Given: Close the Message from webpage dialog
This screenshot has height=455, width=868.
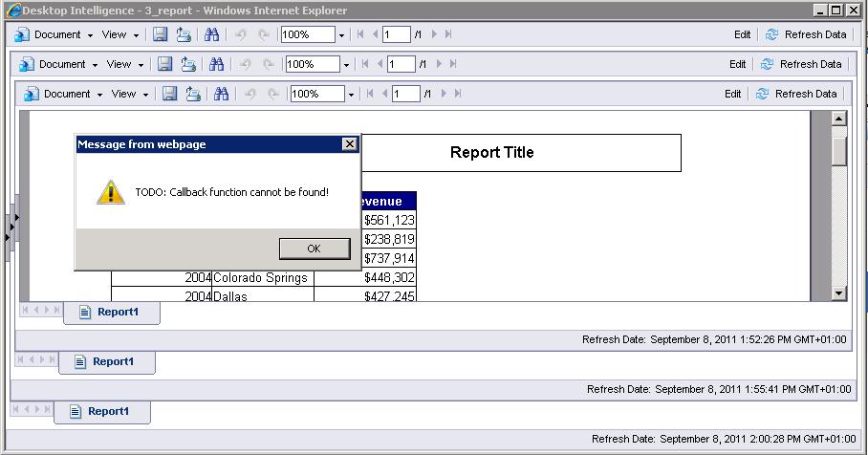Looking at the screenshot, I should (349, 144).
